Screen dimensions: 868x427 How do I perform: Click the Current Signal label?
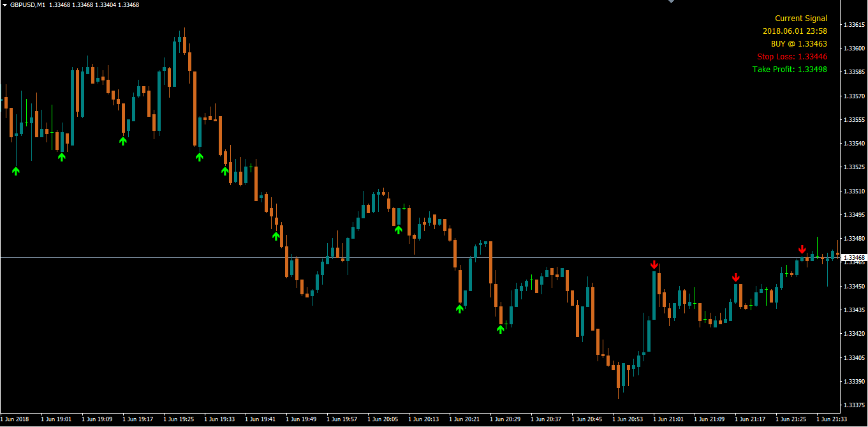coord(801,19)
